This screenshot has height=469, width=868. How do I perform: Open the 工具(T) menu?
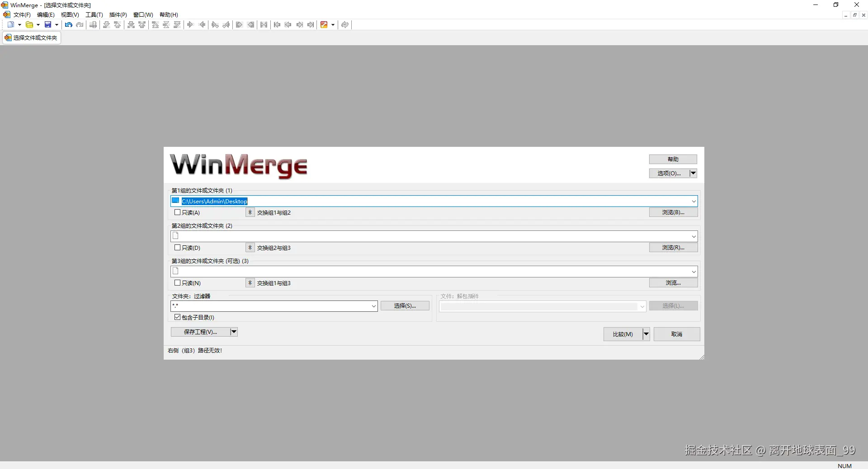coord(94,15)
